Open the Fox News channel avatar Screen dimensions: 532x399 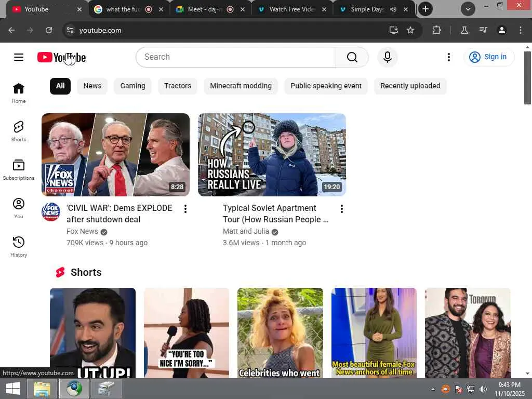51,212
